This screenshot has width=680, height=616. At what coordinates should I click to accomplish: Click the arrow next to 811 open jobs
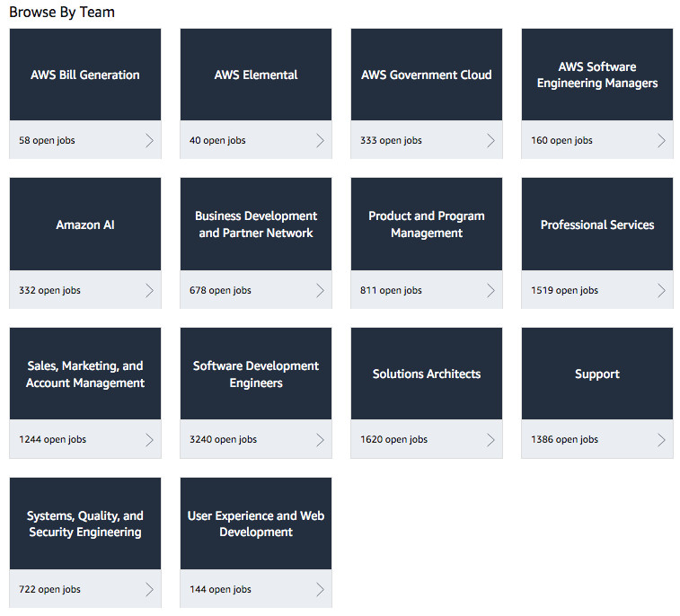pos(490,290)
